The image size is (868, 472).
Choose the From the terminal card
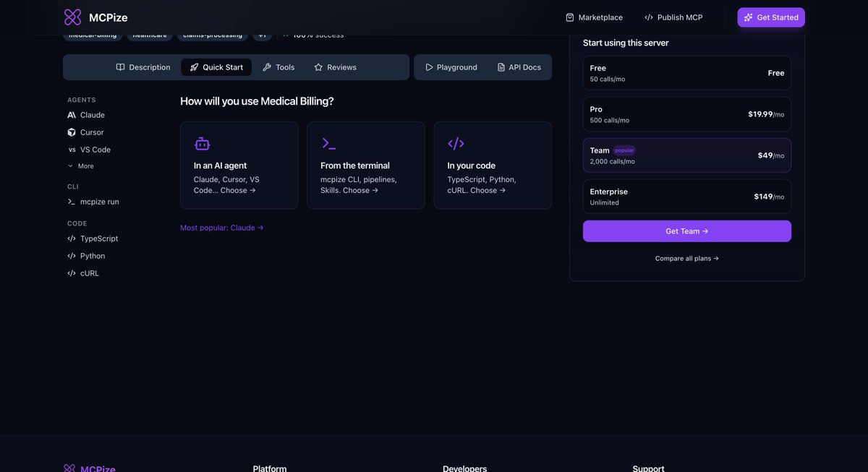click(366, 166)
